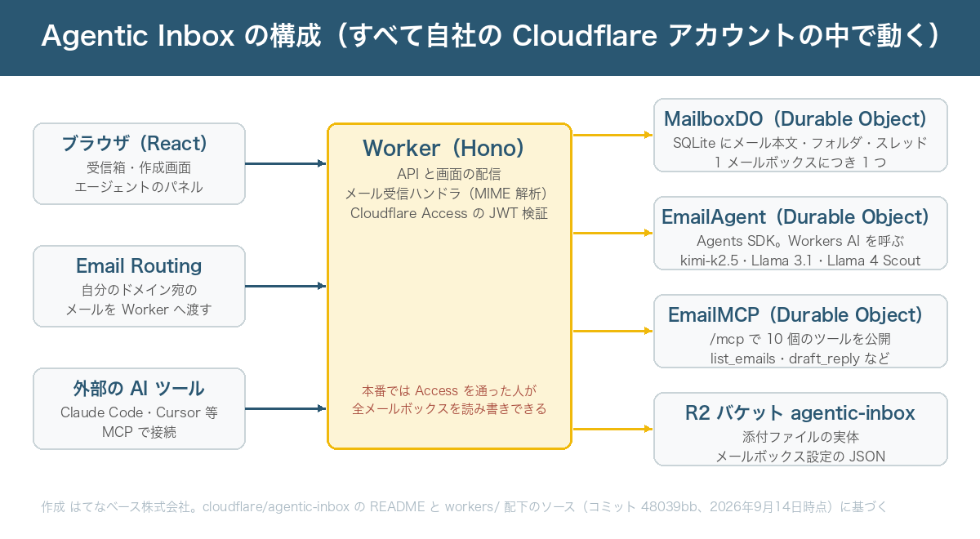Image resolution: width=980 pixels, height=539 pixels.
Task: Click the red note '本番では Access を通った人が'
Action: (449, 390)
